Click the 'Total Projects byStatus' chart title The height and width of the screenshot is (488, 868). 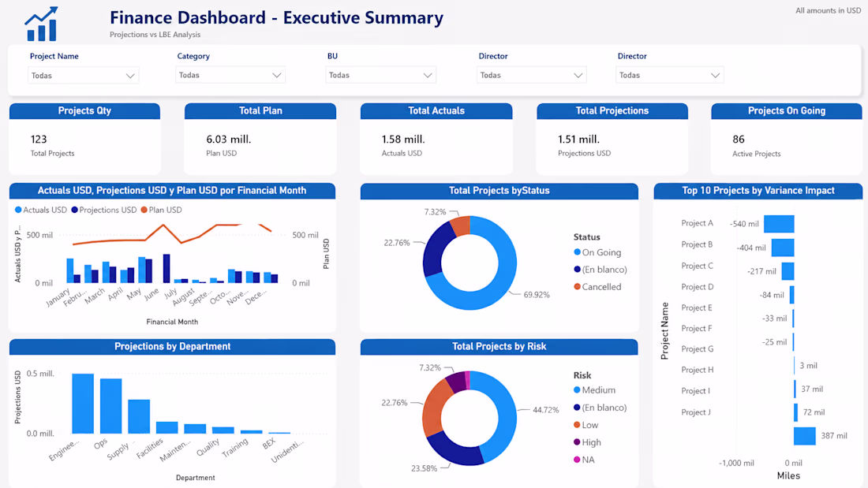499,190
